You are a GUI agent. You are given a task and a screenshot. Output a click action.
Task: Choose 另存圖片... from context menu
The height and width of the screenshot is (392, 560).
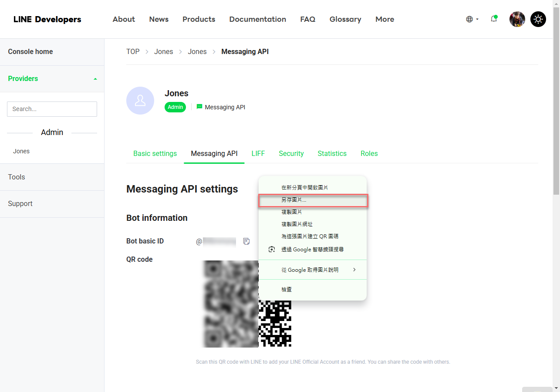coord(313,200)
